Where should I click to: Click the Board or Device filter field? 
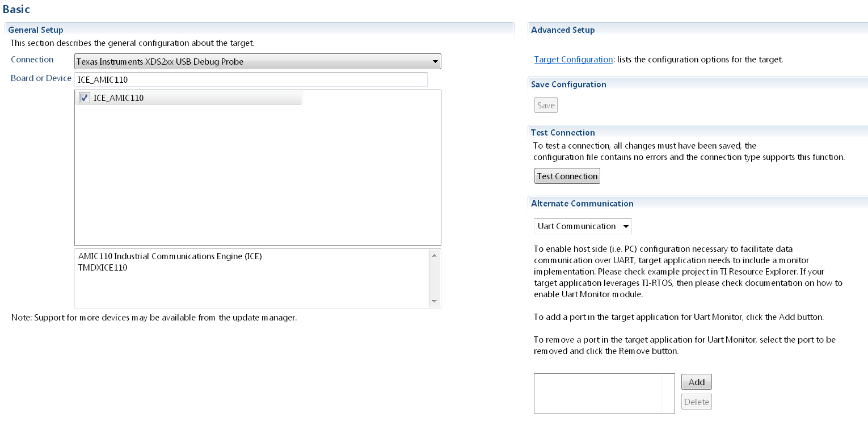pyautogui.click(x=251, y=79)
